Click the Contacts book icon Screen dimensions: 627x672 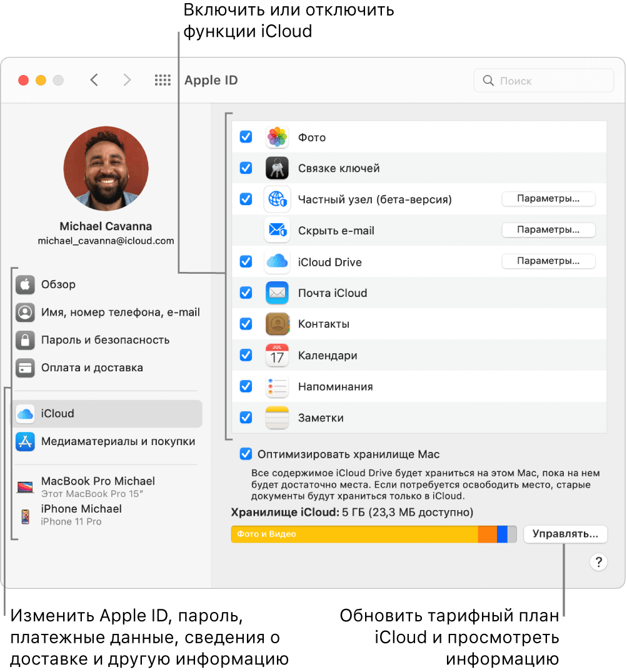[277, 324]
